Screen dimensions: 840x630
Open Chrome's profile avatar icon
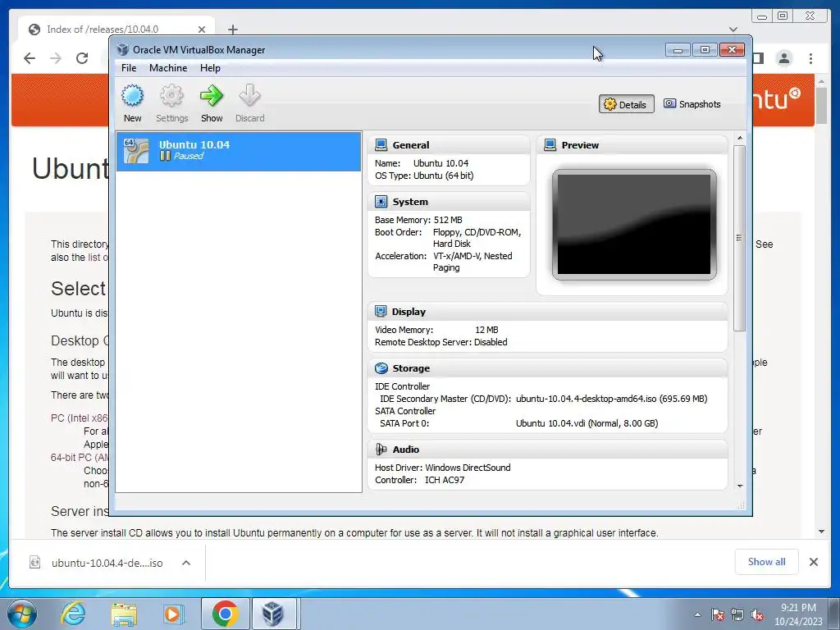coord(783,58)
